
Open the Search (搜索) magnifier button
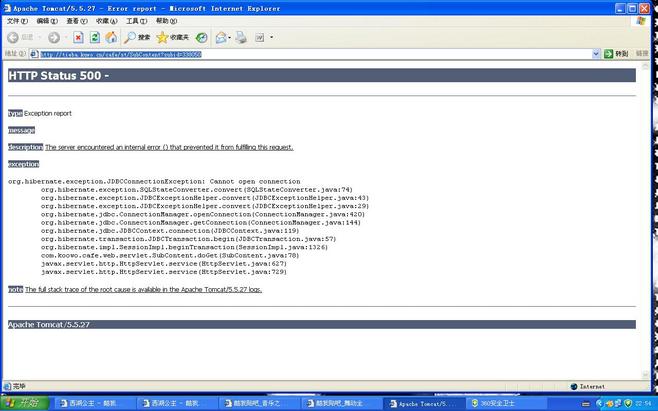tap(136, 37)
